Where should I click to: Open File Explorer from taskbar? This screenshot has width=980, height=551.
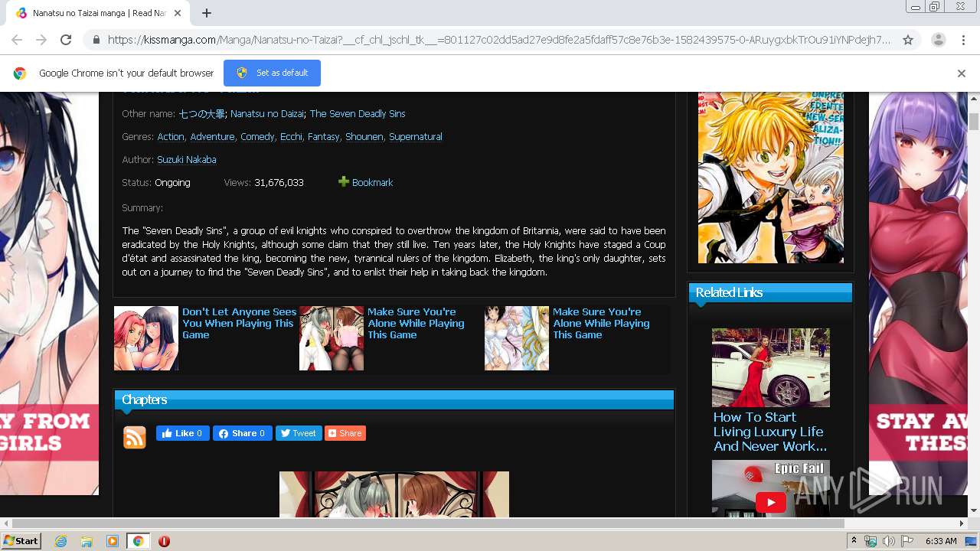87,541
